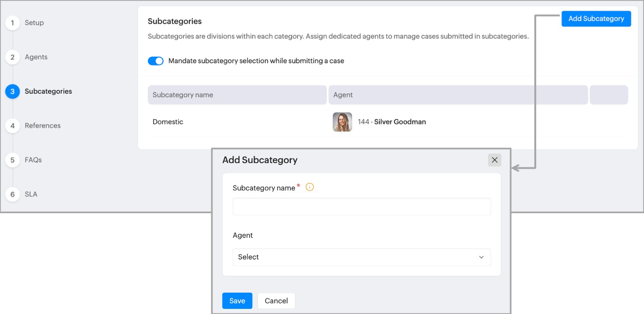Image resolution: width=644 pixels, height=314 pixels.
Task: Click the info icon beside Subcategory name
Action: (x=310, y=187)
